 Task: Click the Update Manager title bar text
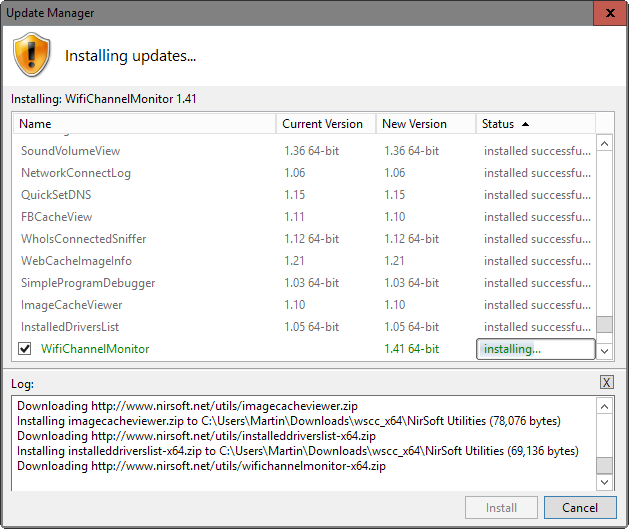coord(50,13)
